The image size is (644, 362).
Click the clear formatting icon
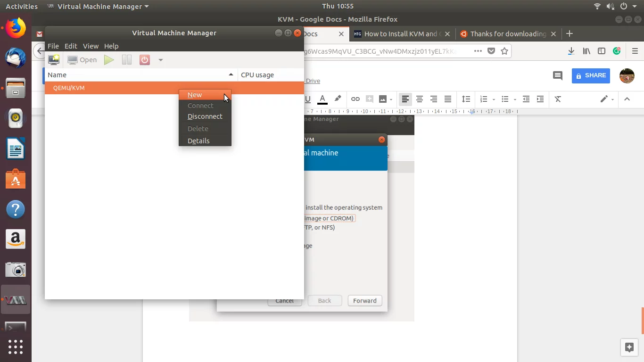[558, 99]
